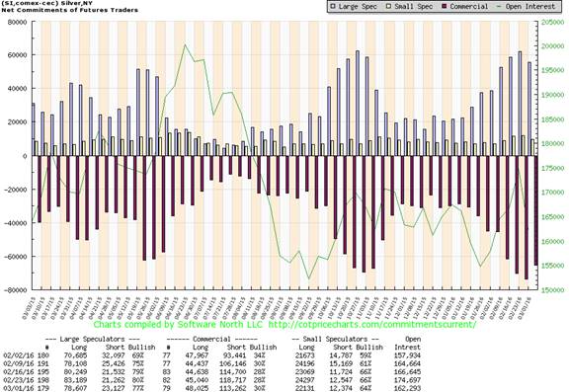The image size is (569, 392).
Task: Select the 02/02/16 table row date
Action: click(14, 355)
